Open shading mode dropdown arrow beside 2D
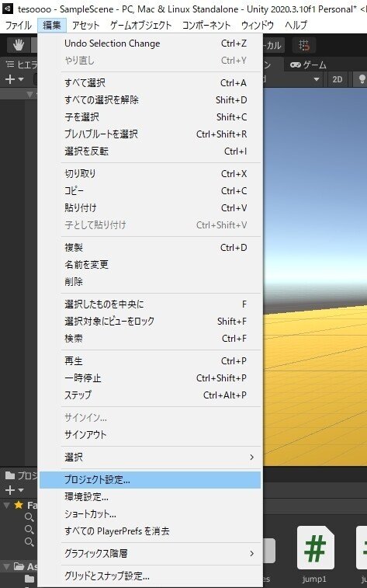367x588 pixels. pyautogui.click(x=317, y=79)
